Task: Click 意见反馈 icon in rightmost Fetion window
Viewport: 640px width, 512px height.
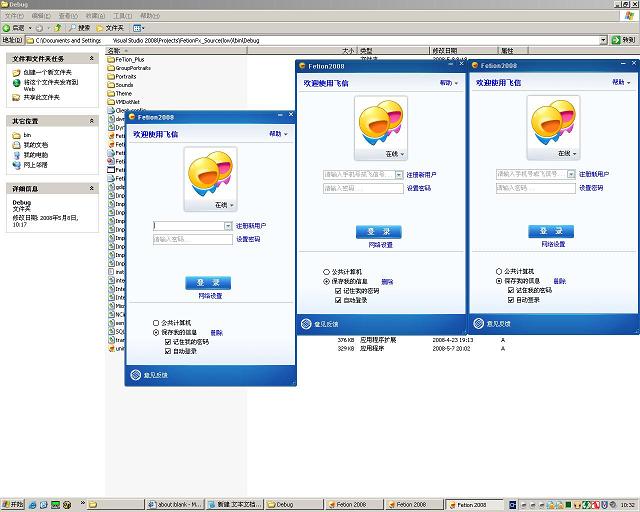Action: click(478, 323)
